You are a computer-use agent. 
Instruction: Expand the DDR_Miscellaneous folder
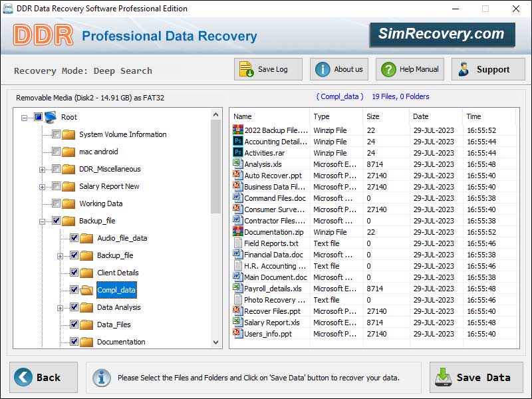tap(42, 170)
